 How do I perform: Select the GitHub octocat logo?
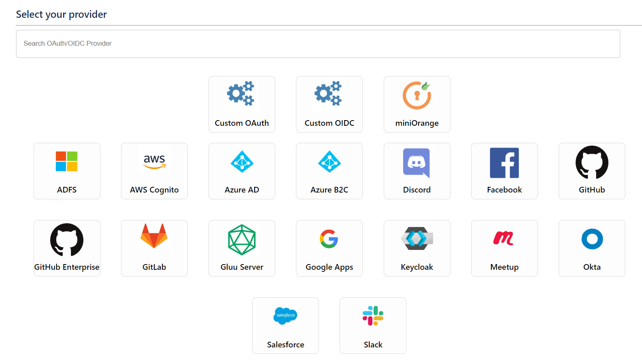[592, 162]
